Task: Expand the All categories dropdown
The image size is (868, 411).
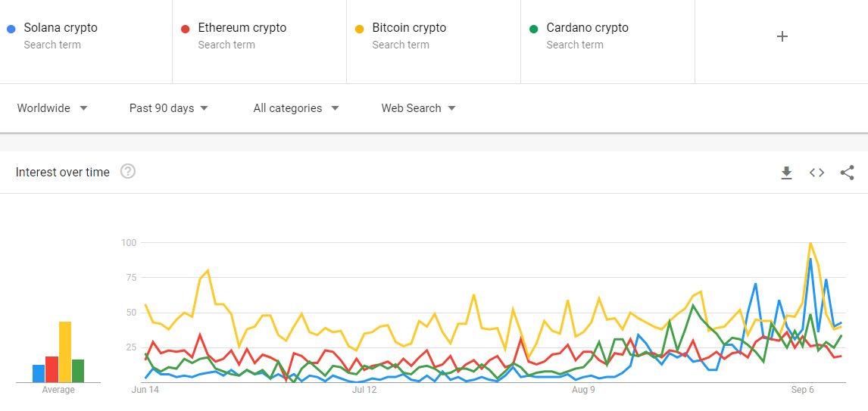Action: pyautogui.click(x=295, y=108)
